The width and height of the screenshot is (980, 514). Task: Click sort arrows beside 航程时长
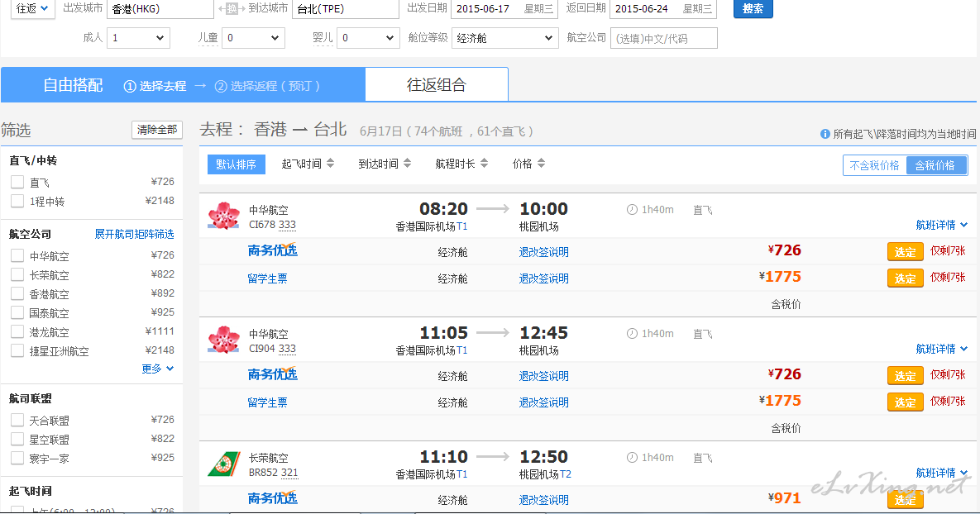point(485,164)
